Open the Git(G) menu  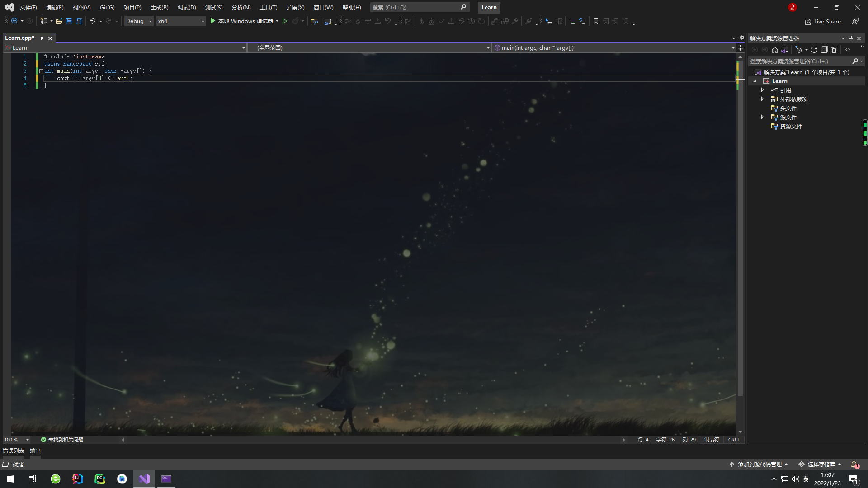[x=107, y=8]
